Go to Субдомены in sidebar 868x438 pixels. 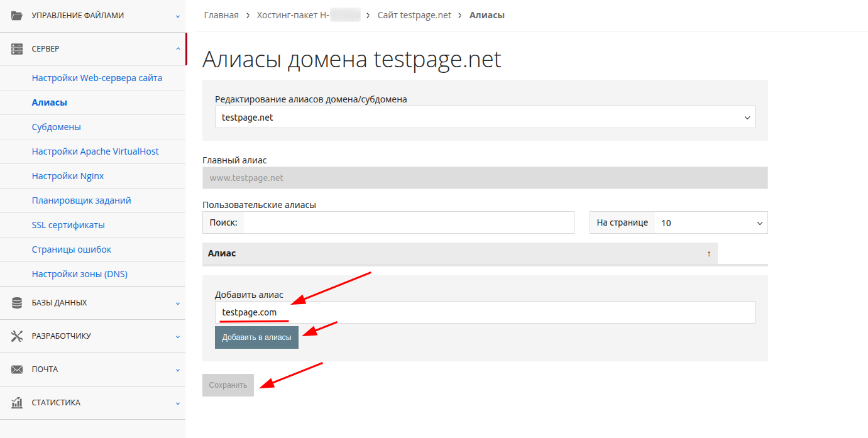(56, 127)
